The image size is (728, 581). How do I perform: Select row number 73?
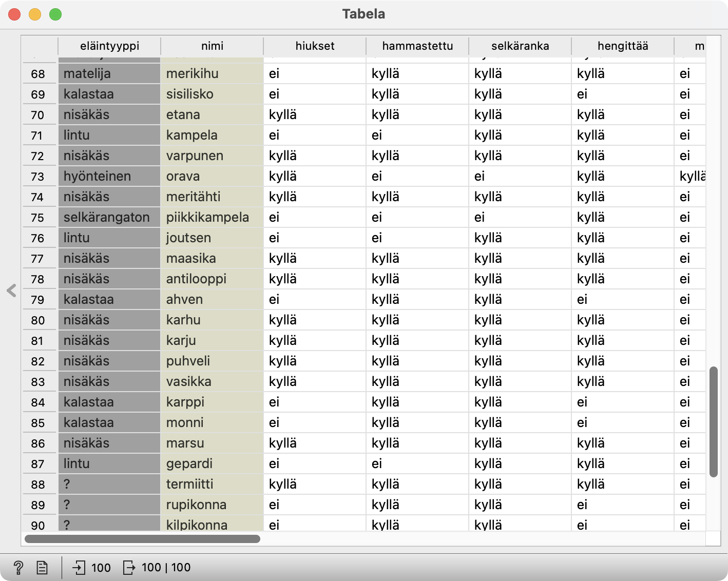pyautogui.click(x=38, y=177)
